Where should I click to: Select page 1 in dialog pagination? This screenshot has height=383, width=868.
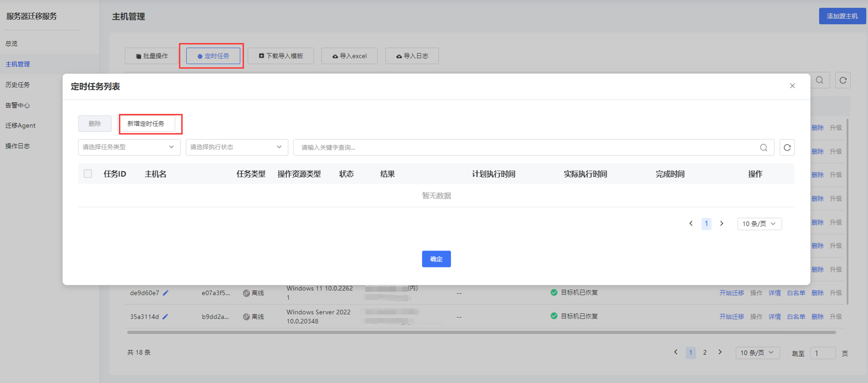point(706,224)
